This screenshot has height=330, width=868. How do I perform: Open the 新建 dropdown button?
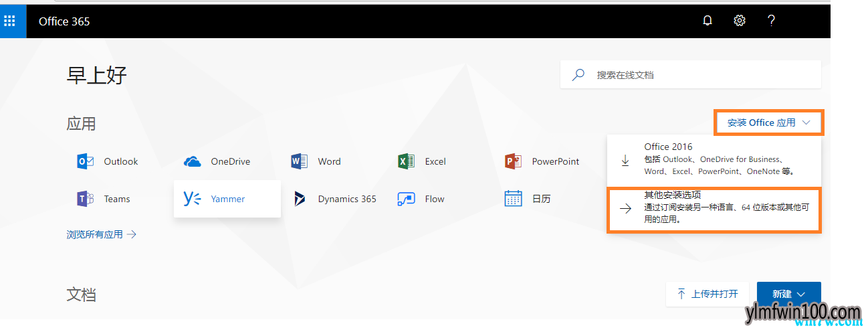pyautogui.click(x=789, y=294)
